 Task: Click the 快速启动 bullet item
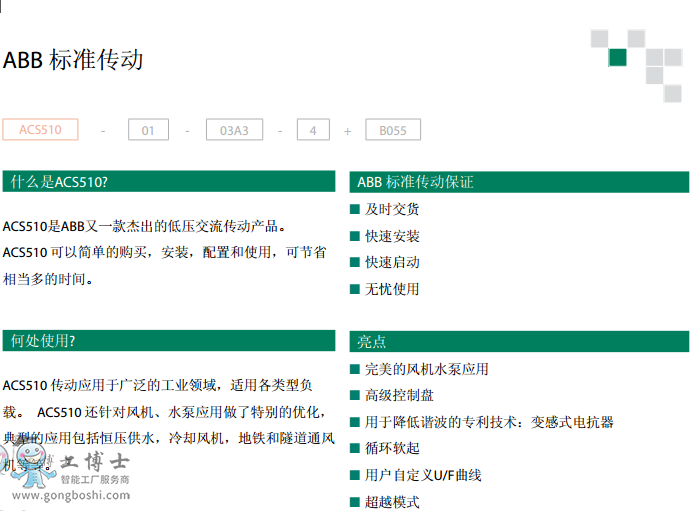pos(385,263)
